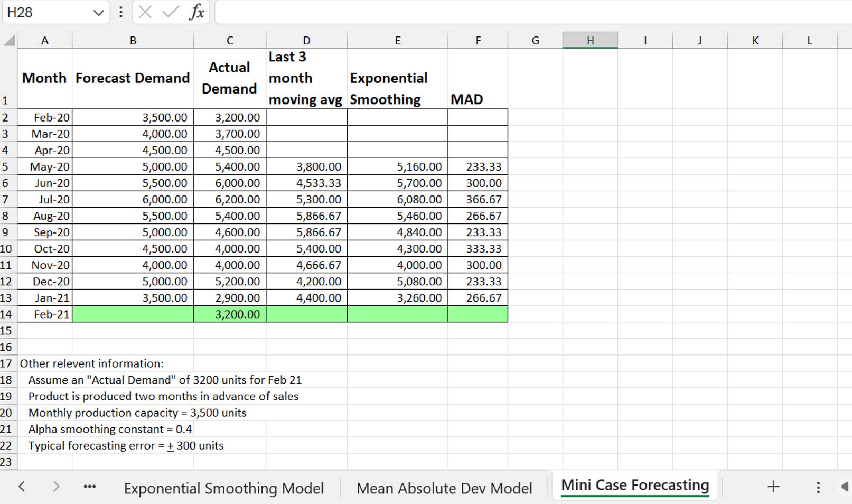Select column H header
This screenshot has width=852, height=504.
(590, 40)
